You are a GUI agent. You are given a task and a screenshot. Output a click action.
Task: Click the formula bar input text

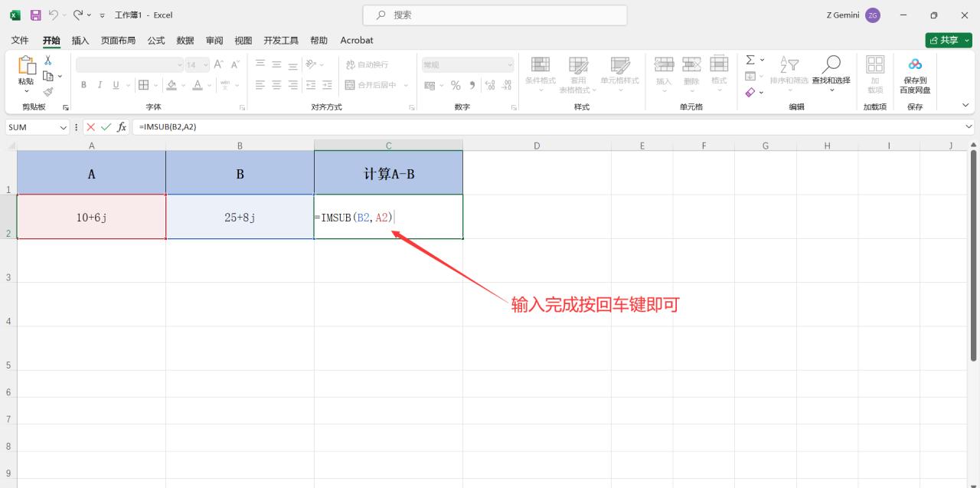(168, 127)
